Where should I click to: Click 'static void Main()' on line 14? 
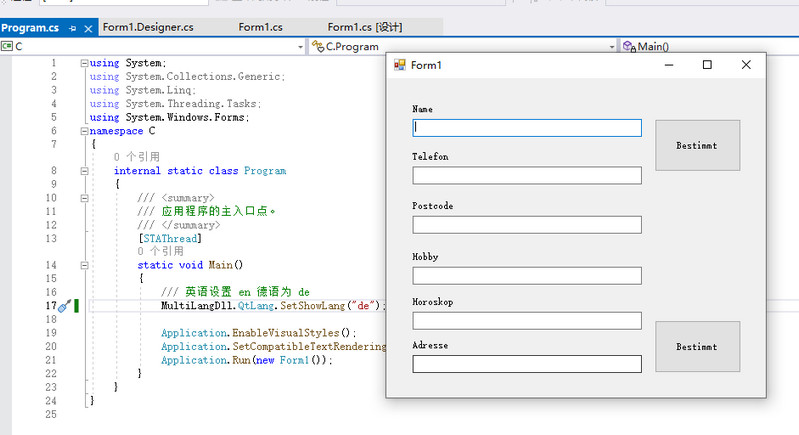pos(190,265)
